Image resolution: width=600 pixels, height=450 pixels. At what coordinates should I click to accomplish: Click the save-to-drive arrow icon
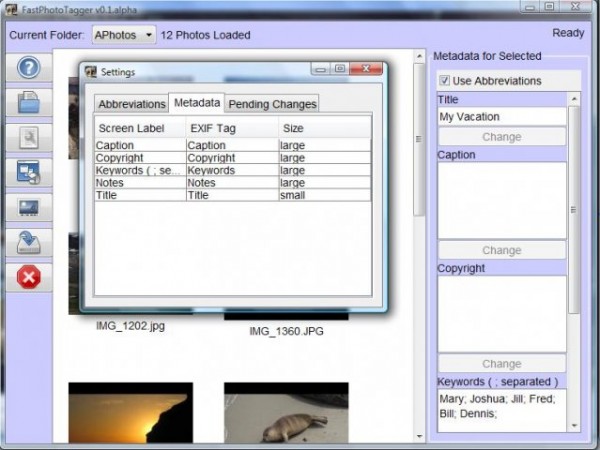coord(29,242)
